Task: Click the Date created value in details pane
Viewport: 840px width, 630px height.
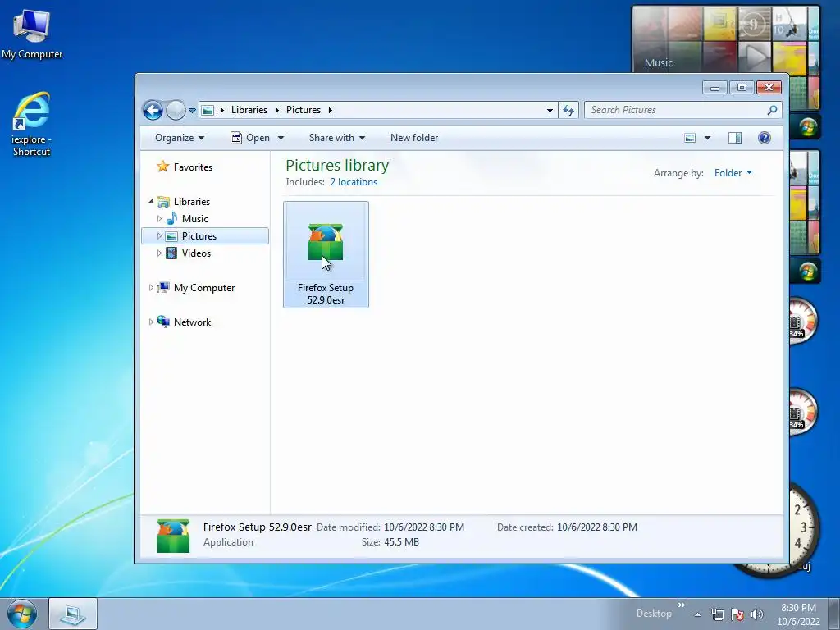Action: pyautogui.click(x=597, y=527)
